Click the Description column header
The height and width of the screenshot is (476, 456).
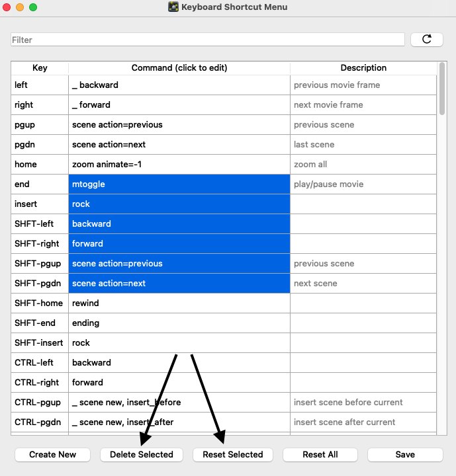(363, 67)
